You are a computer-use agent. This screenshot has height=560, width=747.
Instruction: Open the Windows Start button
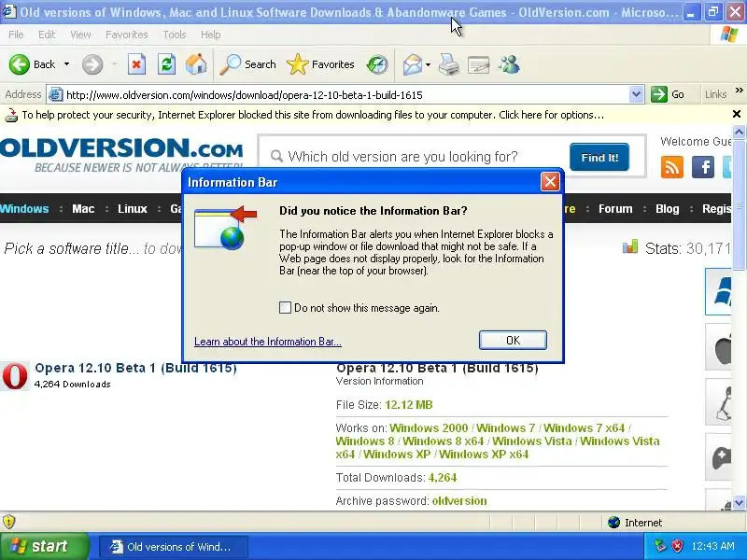44,546
